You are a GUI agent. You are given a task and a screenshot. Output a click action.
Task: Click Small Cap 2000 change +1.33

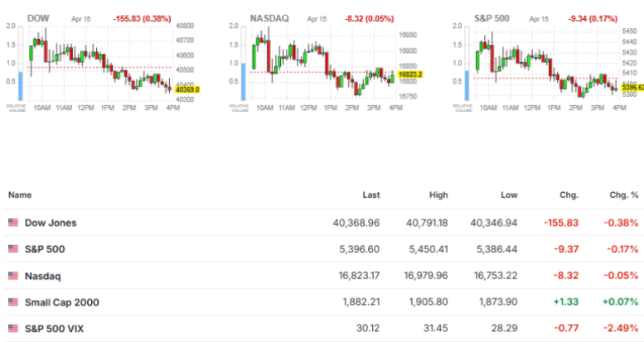coord(566,302)
